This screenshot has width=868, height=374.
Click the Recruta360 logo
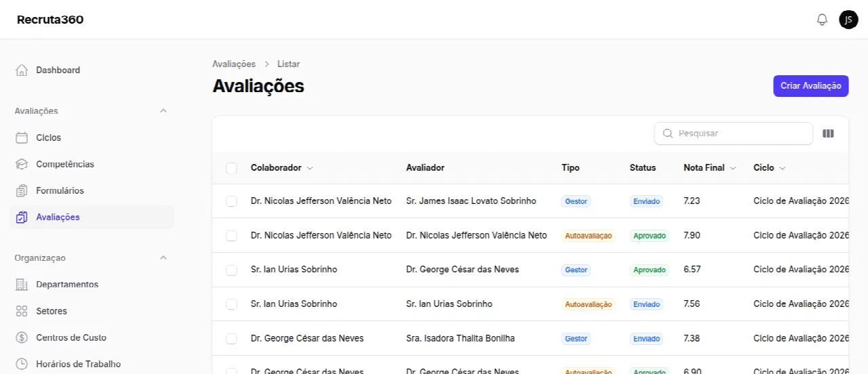coord(50,20)
